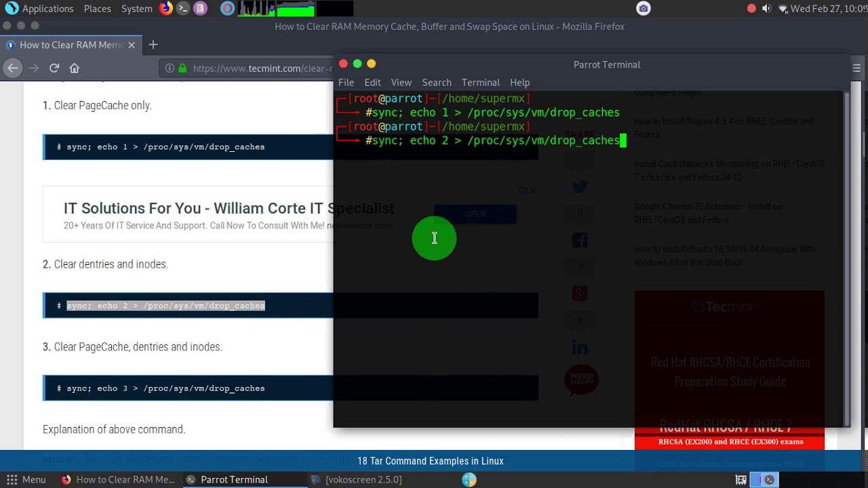Switch to Firefox window in taskbar
The width and height of the screenshot is (868, 488).
pyautogui.click(x=118, y=479)
